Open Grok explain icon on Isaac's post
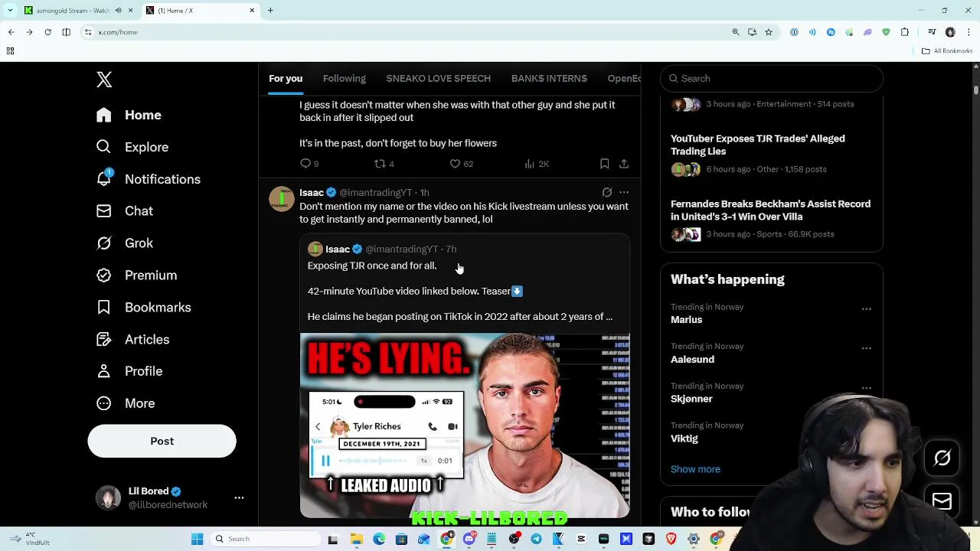The height and width of the screenshot is (551, 980). click(606, 192)
